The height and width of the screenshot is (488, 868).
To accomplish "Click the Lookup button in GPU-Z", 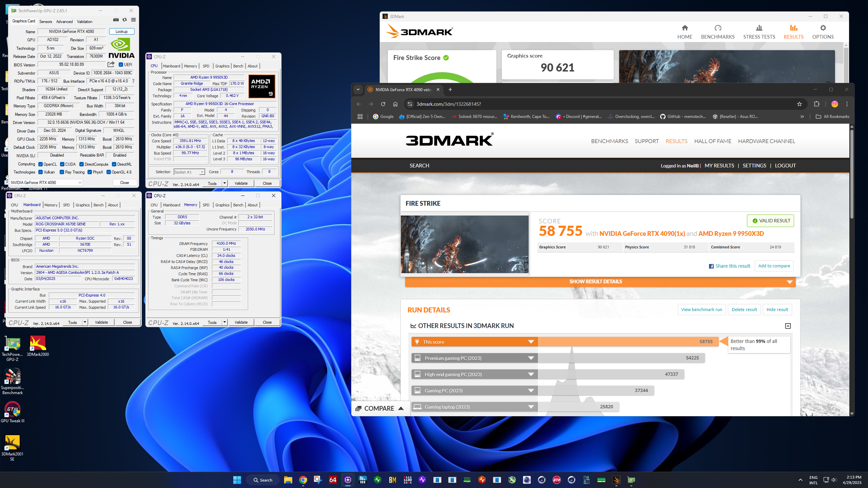I will tap(122, 32).
